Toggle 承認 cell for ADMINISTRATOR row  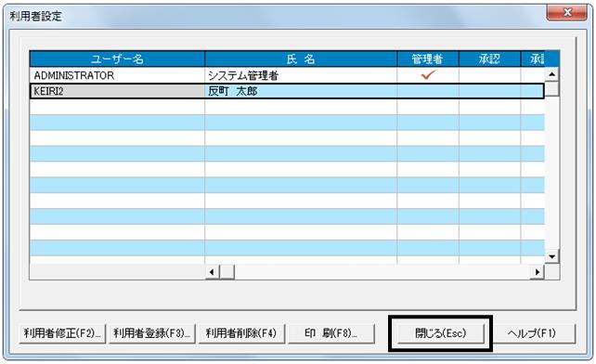[489, 75]
